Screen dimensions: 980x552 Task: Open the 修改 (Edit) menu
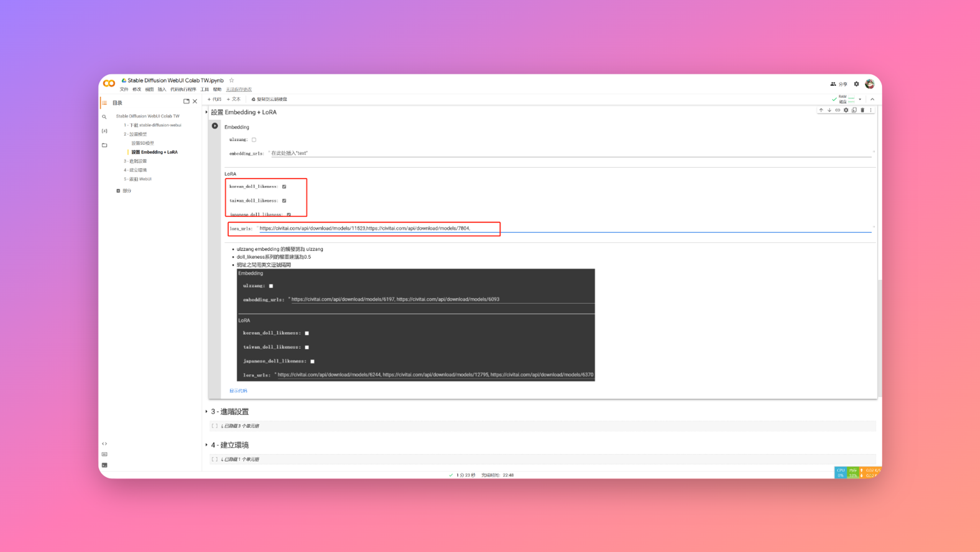(x=137, y=89)
